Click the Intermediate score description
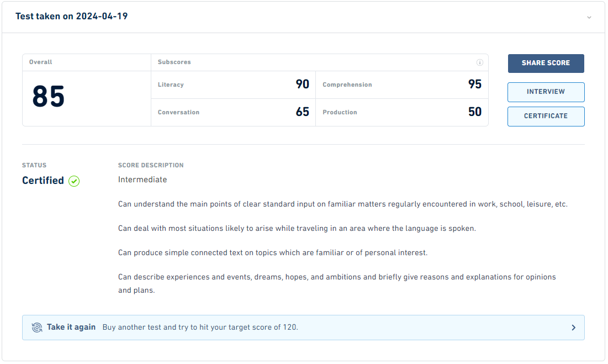The image size is (608, 364). [x=142, y=180]
